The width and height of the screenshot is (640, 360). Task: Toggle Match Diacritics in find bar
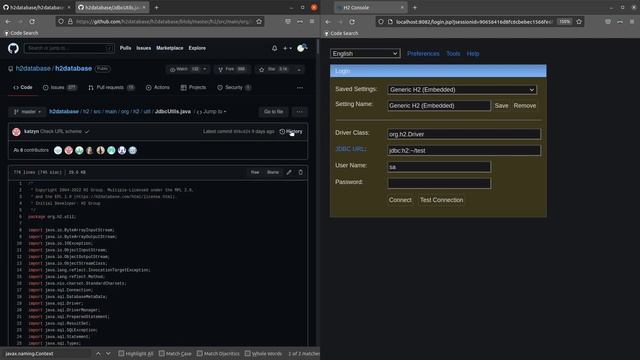(x=218, y=353)
